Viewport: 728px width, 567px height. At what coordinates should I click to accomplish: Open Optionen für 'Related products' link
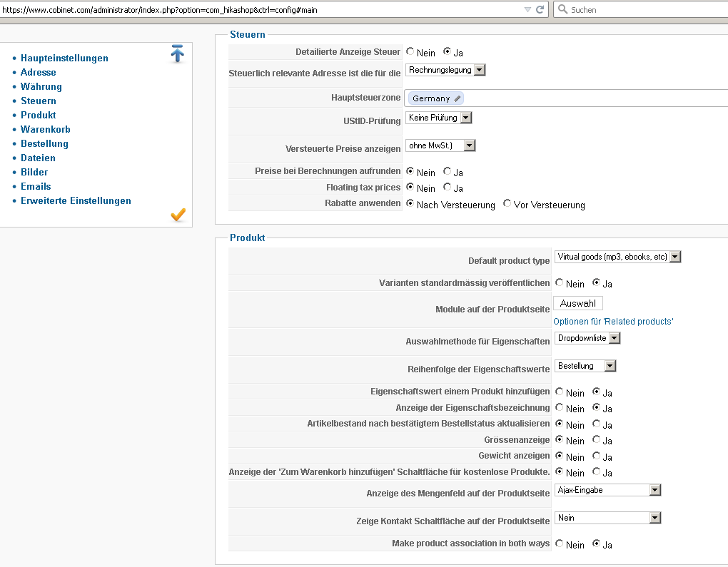(613, 322)
